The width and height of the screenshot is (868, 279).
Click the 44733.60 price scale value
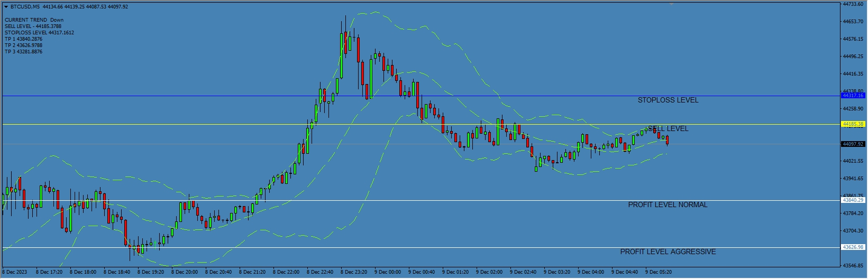(x=853, y=4)
